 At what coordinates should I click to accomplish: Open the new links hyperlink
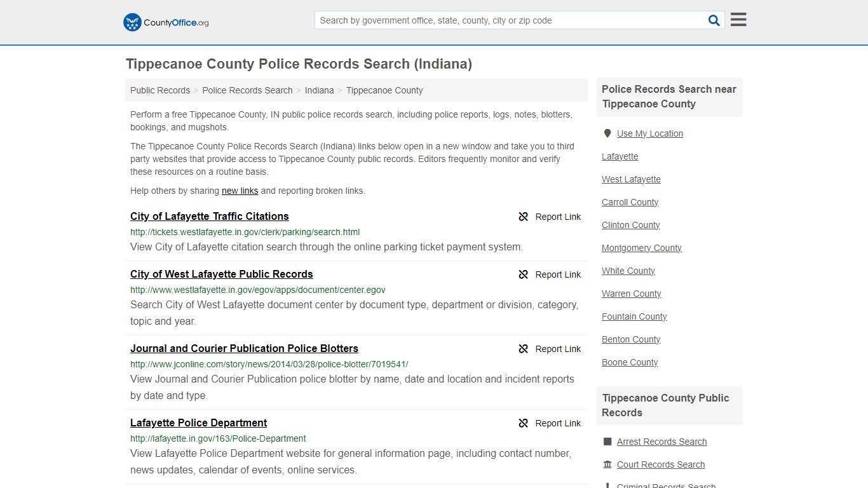pyautogui.click(x=240, y=191)
